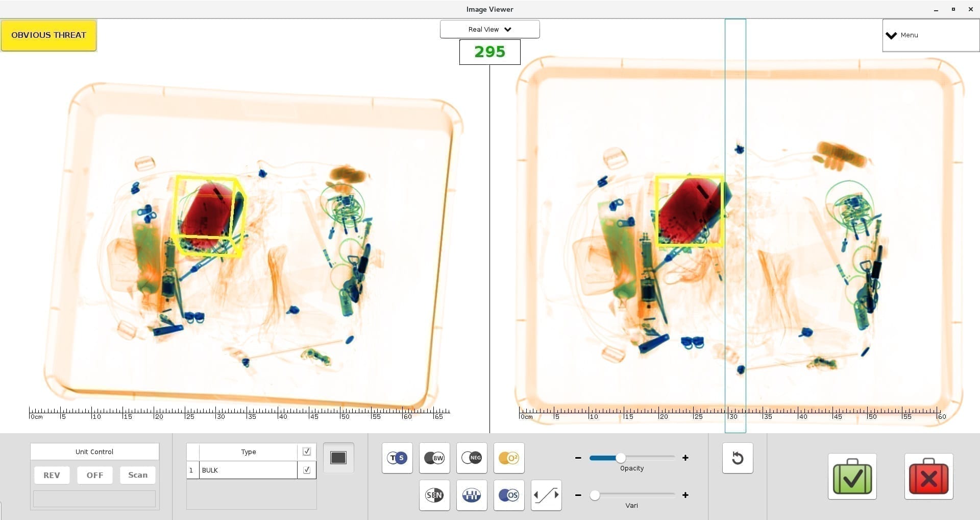980x520 pixels.
Task: Click the green accept bag icon
Action: (x=852, y=476)
